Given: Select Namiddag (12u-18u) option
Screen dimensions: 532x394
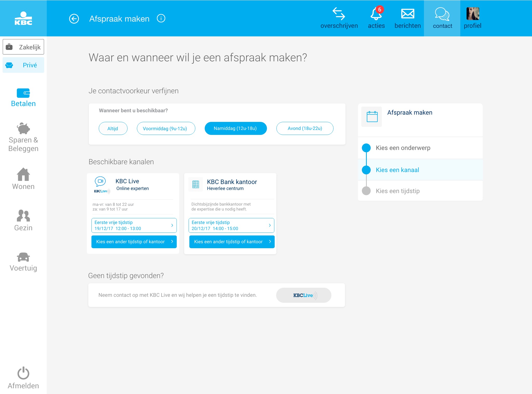Looking at the screenshot, I should pos(236,128).
